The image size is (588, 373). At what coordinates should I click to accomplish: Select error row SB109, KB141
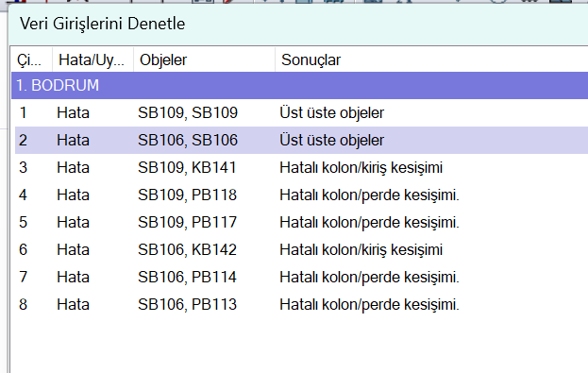[x=301, y=168]
